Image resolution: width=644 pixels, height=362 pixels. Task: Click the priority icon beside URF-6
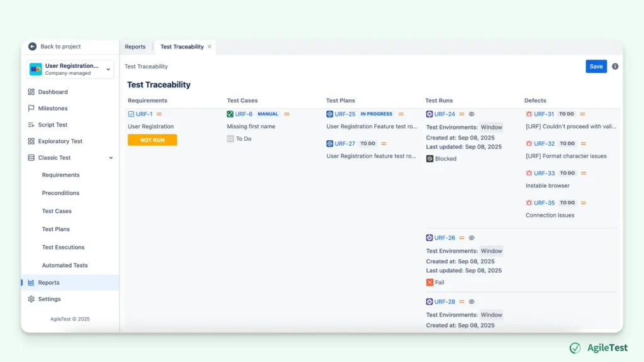pos(287,114)
